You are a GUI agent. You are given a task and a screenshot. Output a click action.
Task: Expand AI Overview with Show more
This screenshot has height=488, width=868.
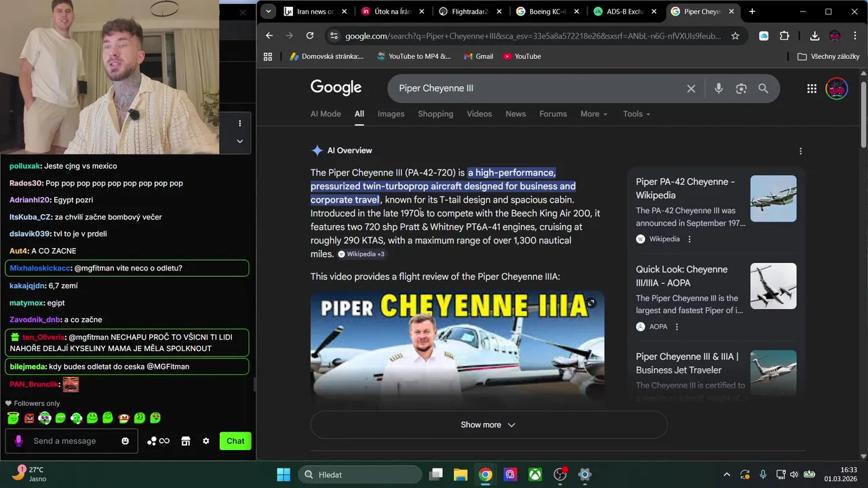[488, 425]
